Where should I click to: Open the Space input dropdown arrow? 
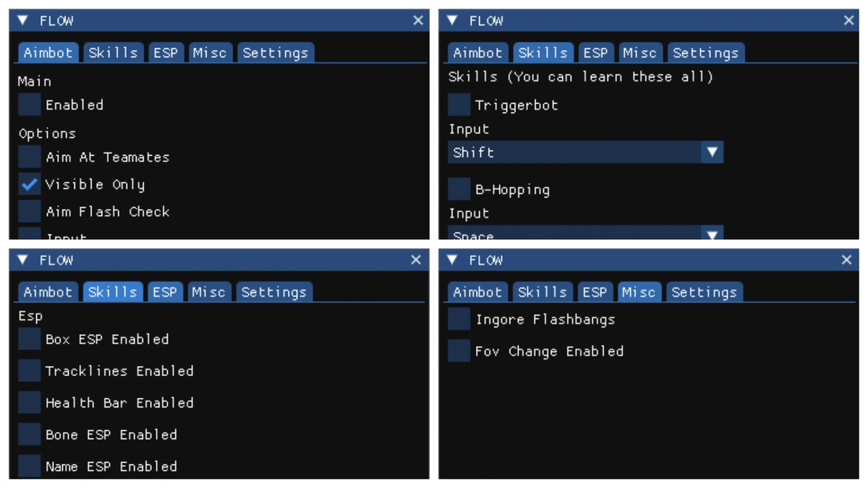click(712, 234)
